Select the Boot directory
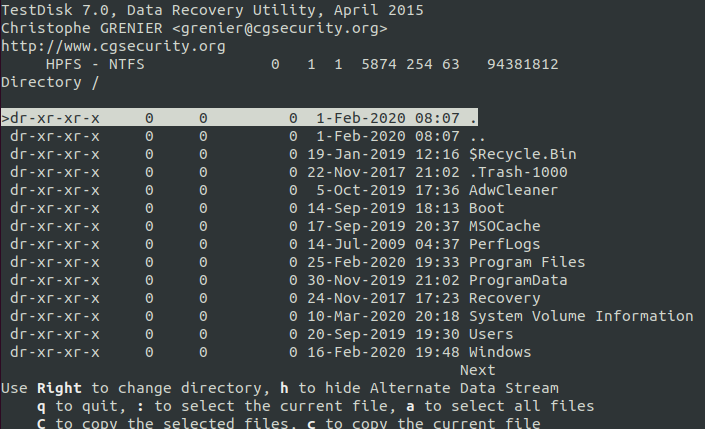 486,208
